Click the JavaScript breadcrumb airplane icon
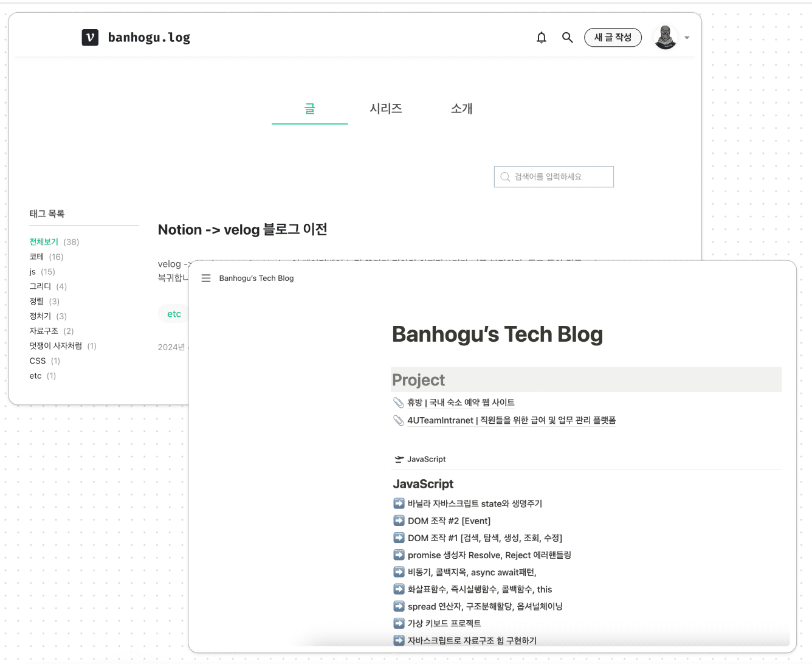812x664 pixels. coord(399,459)
